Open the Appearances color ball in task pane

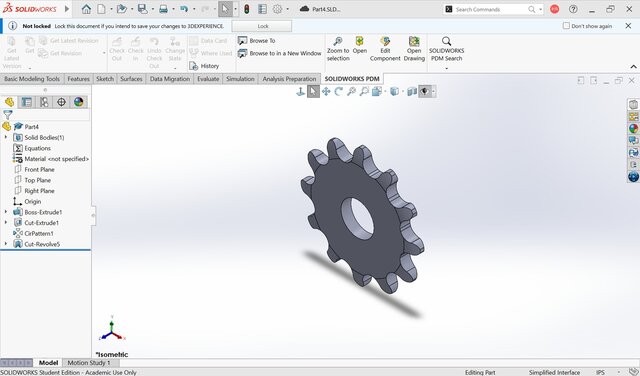[633, 129]
